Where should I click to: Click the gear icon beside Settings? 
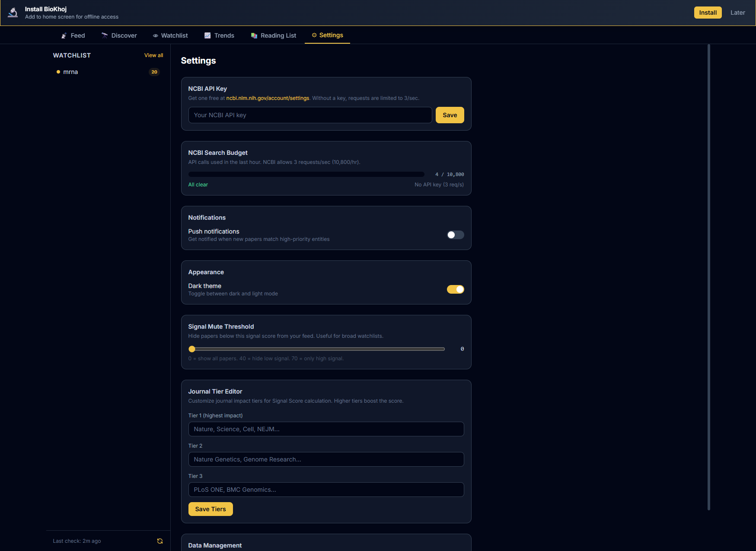[x=314, y=35]
